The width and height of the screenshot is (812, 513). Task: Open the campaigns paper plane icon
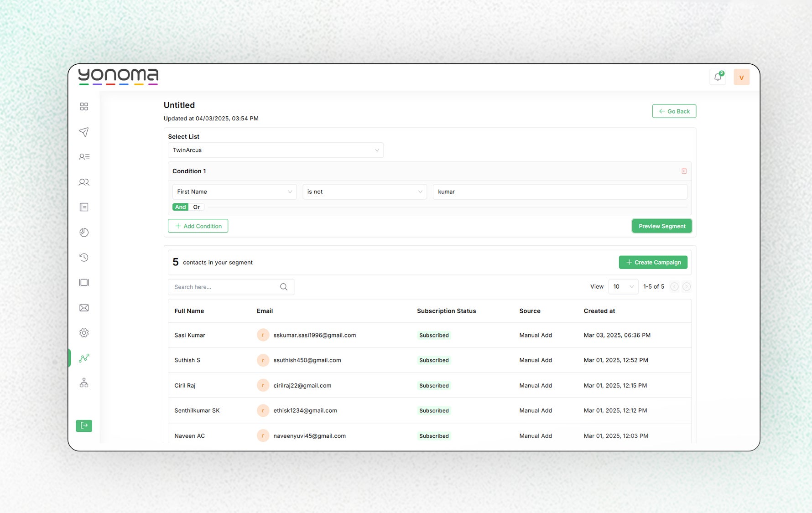(x=84, y=132)
